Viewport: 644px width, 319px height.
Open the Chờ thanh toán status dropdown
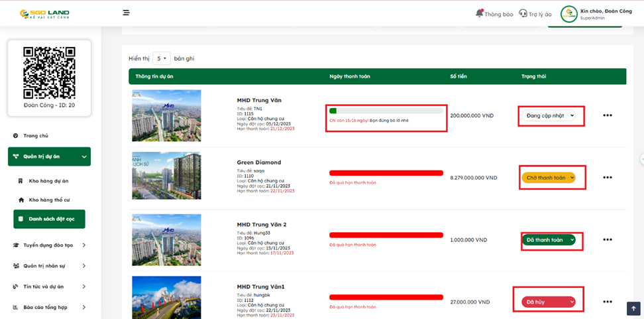549,178
